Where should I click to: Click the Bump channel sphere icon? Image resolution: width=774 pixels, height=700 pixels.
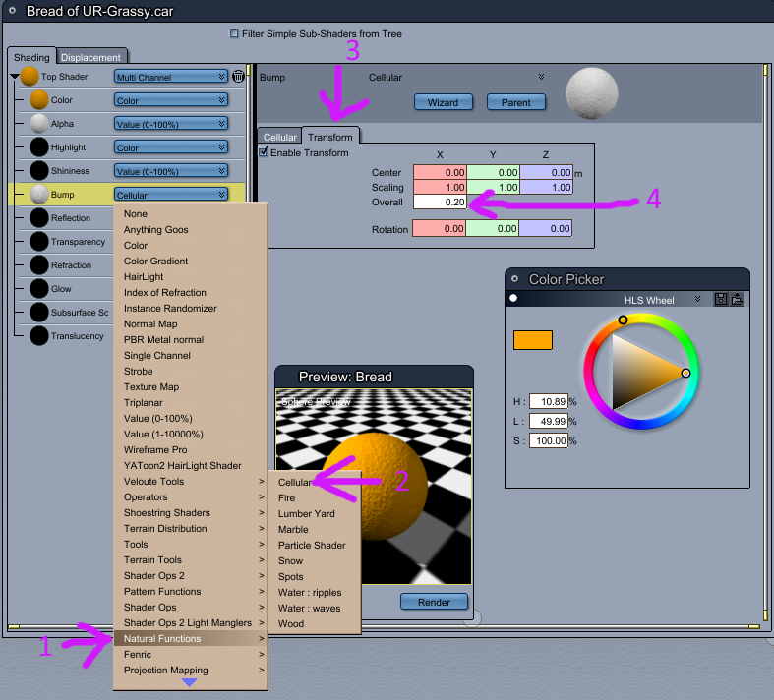click(x=39, y=195)
